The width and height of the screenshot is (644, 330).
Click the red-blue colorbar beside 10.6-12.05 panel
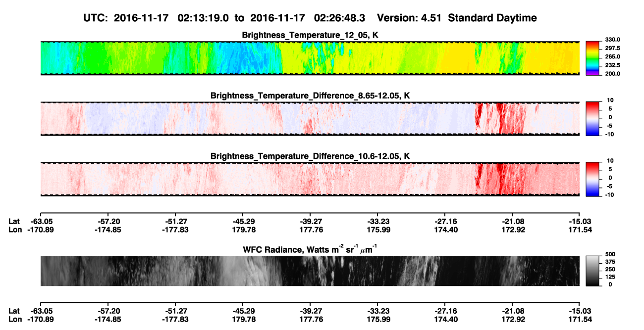592,179
